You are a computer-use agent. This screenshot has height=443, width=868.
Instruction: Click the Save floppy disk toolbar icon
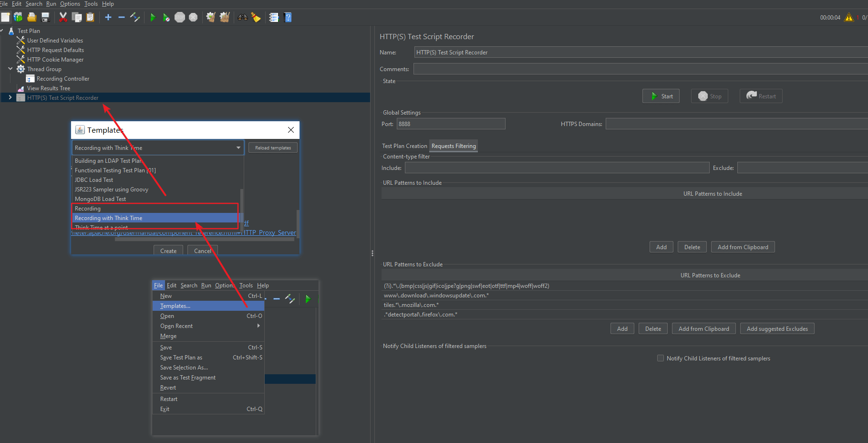[45, 17]
